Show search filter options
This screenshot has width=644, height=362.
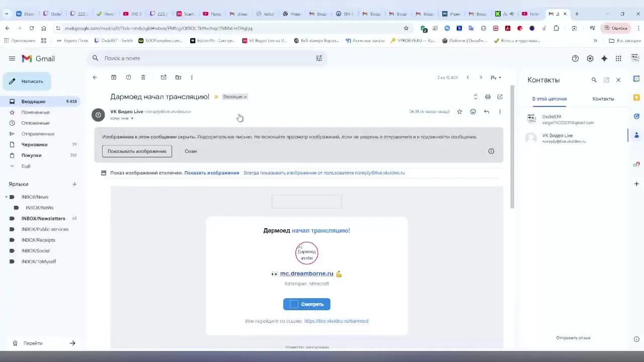319,58
